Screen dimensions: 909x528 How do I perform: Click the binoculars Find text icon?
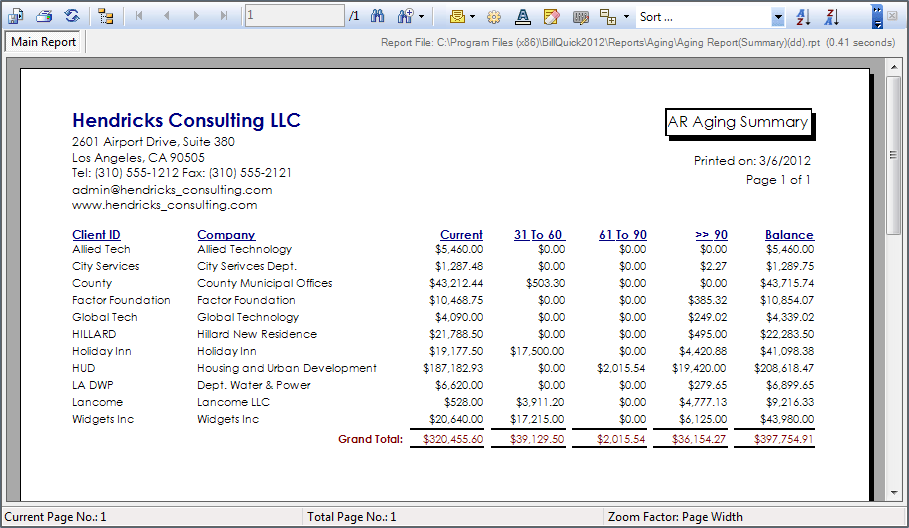(377, 16)
